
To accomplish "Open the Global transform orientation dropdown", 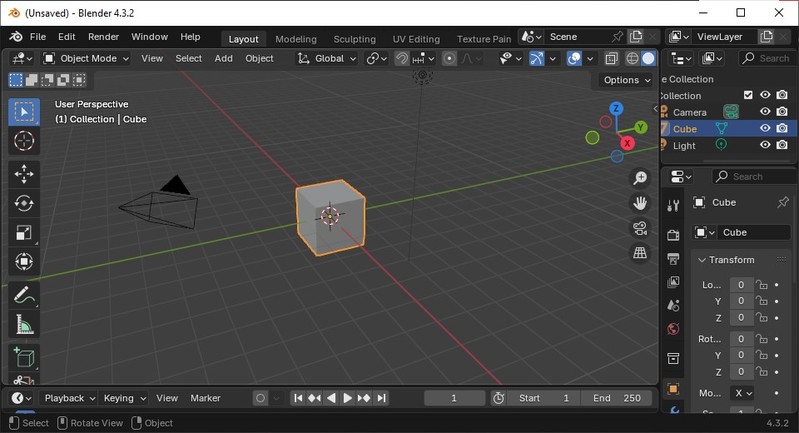I will click(327, 58).
